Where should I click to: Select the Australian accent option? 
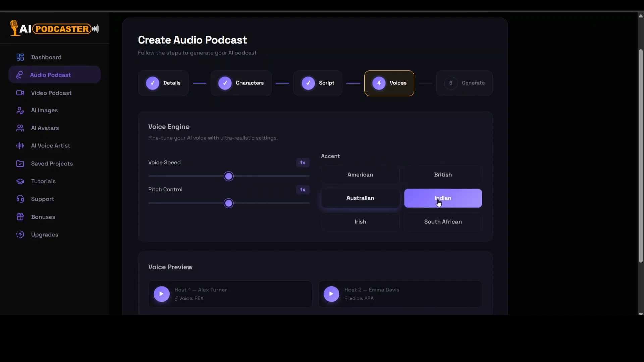[360, 198]
